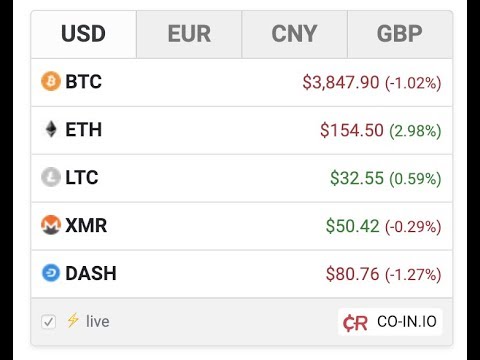Image resolution: width=480 pixels, height=360 pixels.
Task: Click the Litecoin silver coin icon
Action: tap(51, 177)
